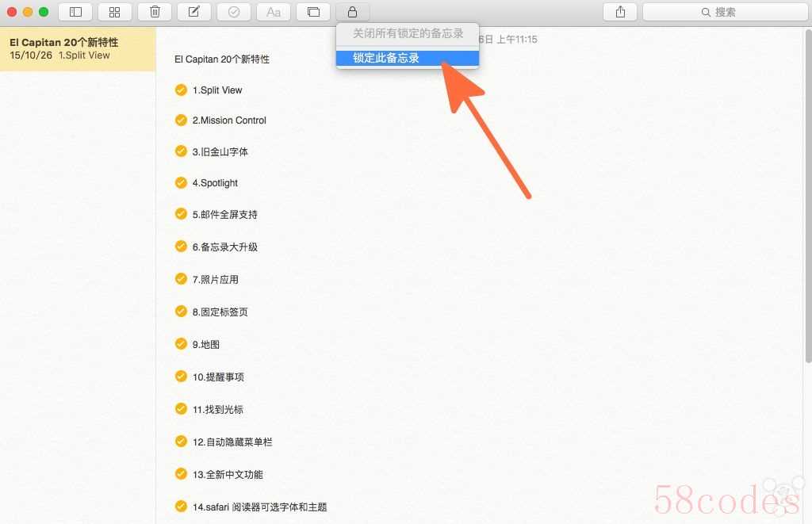Choose 关闭所有锁定的备忘录 menu entry
The height and width of the screenshot is (524, 812).
(x=407, y=34)
